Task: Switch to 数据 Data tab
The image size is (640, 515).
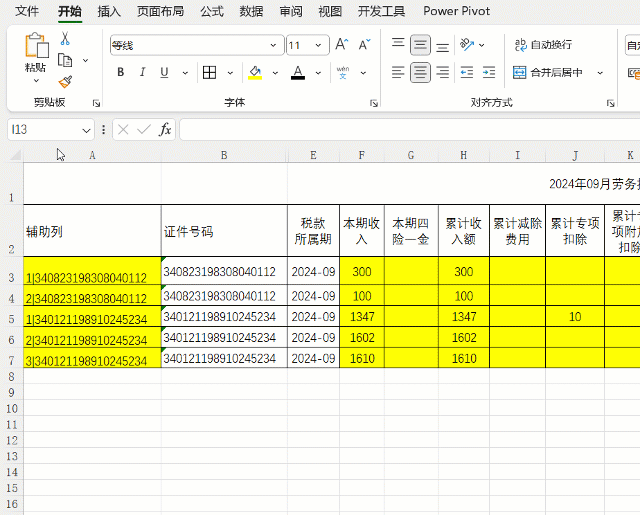Action: [251, 11]
